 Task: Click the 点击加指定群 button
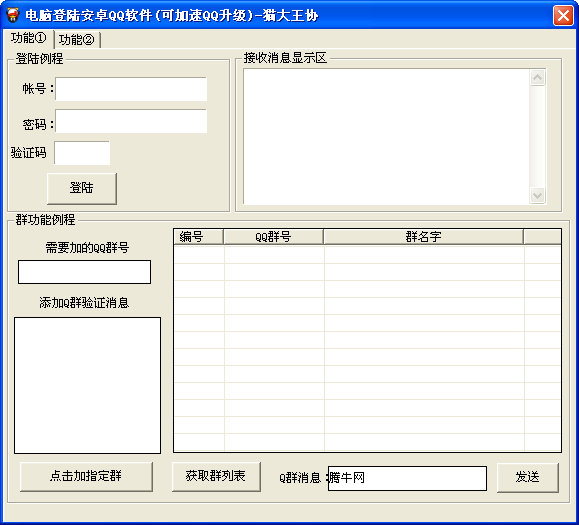[x=86, y=476]
